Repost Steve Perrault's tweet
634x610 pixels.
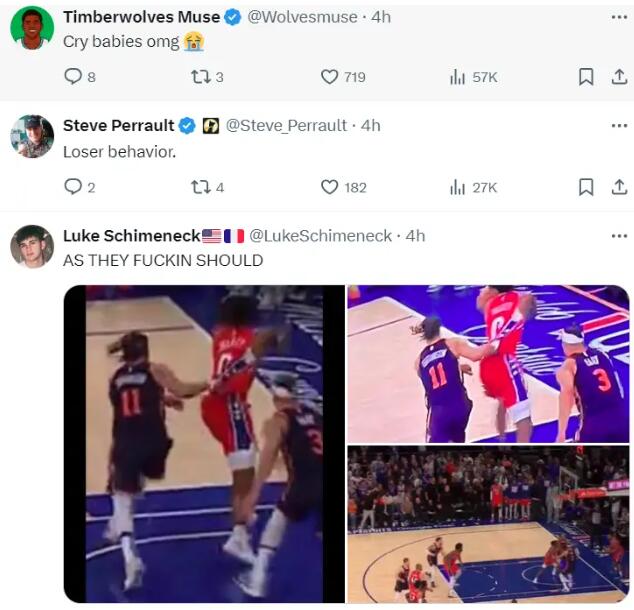pos(199,187)
